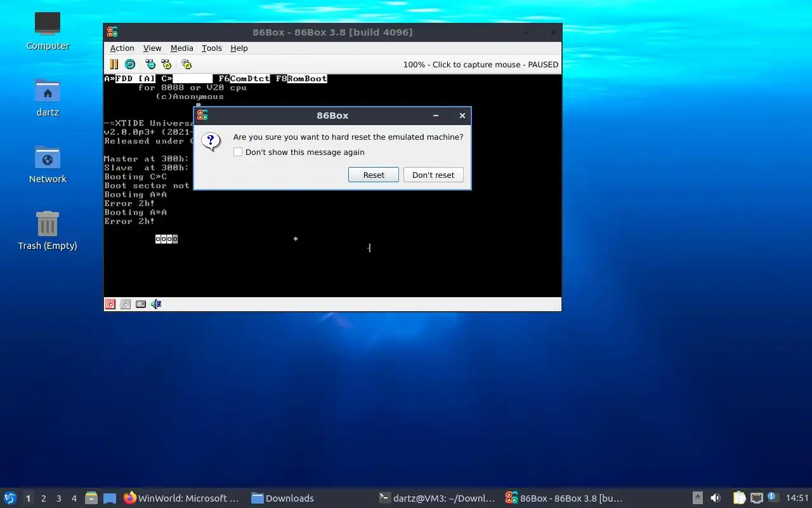Click the file manager launcher in the taskbar
The image size is (812, 508).
click(x=91, y=498)
